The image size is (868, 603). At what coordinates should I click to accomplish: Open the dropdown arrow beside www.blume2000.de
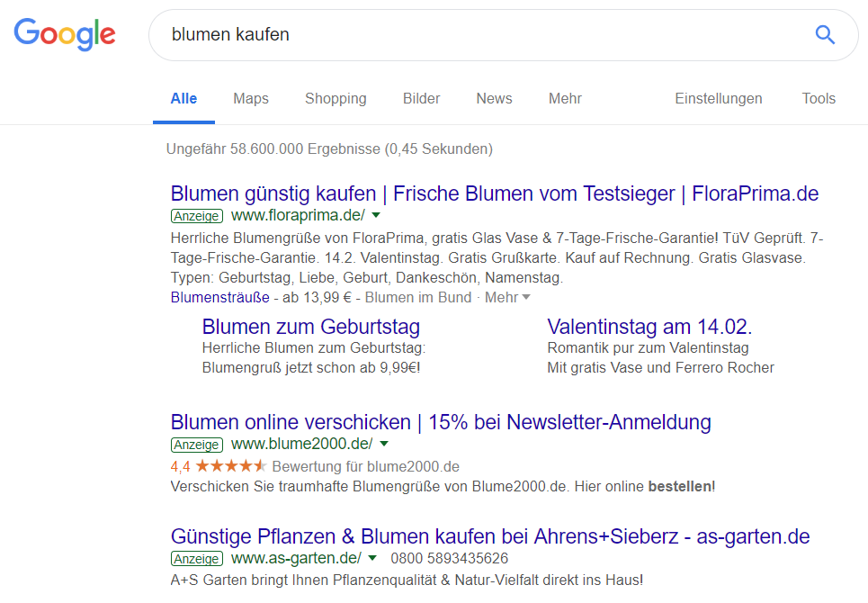(x=383, y=444)
